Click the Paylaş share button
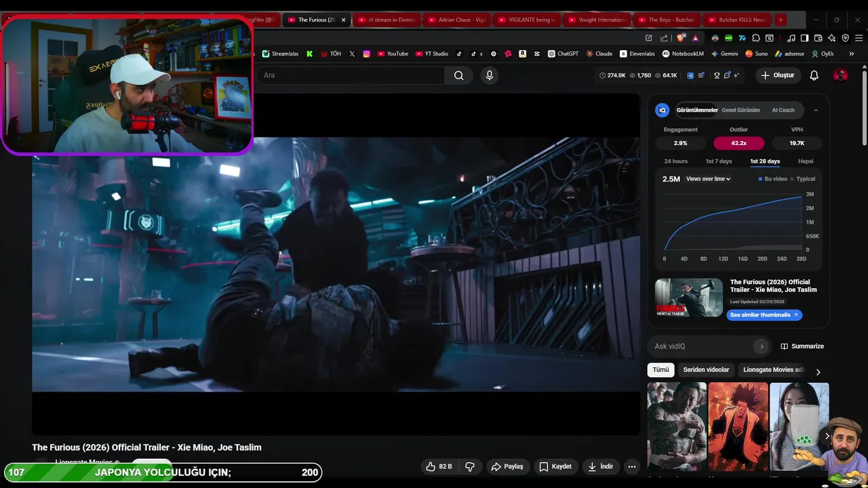This screenshot has height=488, width=868. point(507,466)
